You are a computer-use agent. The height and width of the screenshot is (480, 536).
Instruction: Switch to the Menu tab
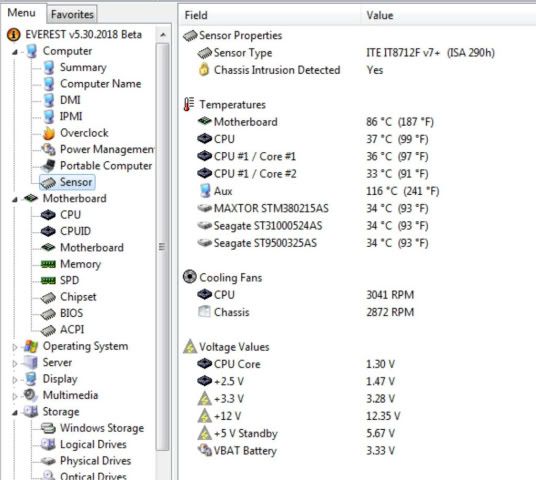(x=22, y=13)
